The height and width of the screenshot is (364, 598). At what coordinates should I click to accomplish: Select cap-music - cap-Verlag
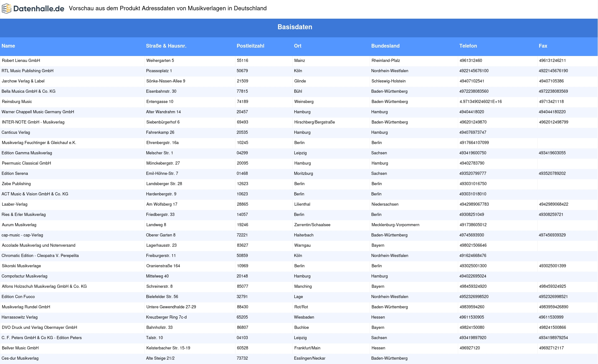click(22, 235)
